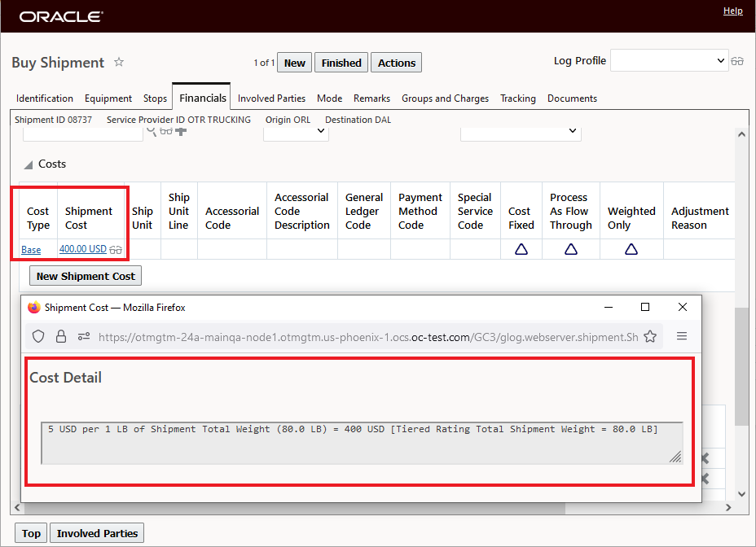Viewport: 756px width, 547px height.
Task: Open the Equipment tab
Action: tap(108, 98)
